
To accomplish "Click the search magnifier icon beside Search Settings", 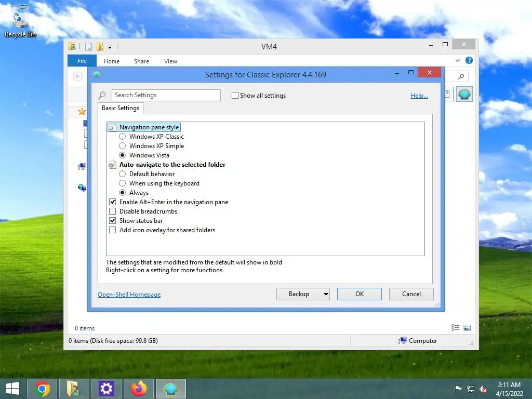I will pos(102,96).
